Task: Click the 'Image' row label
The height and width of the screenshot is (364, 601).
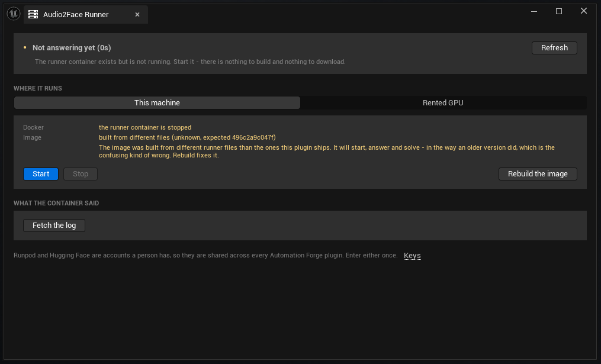Action: (32, 137)
